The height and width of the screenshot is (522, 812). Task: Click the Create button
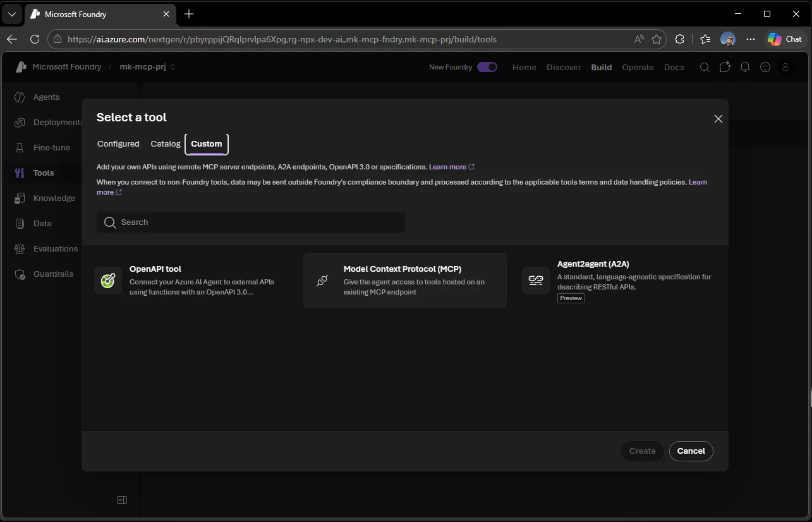point(643,451)
